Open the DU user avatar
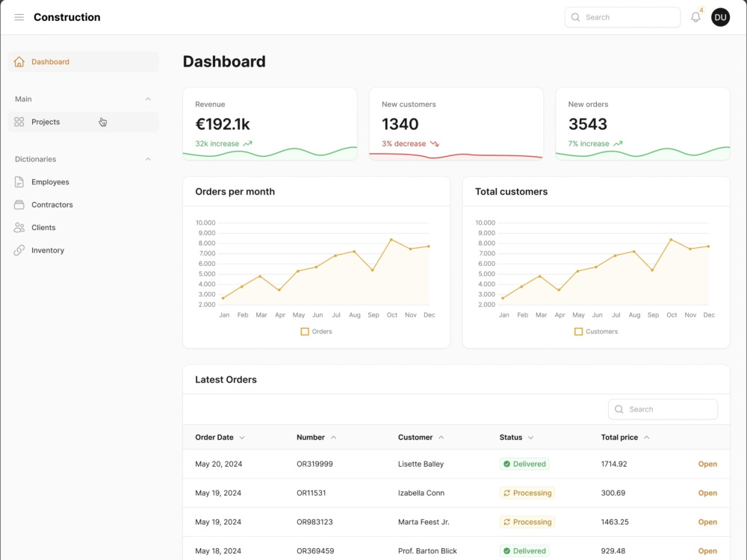 pyautogui.click(x=720, y=17)
